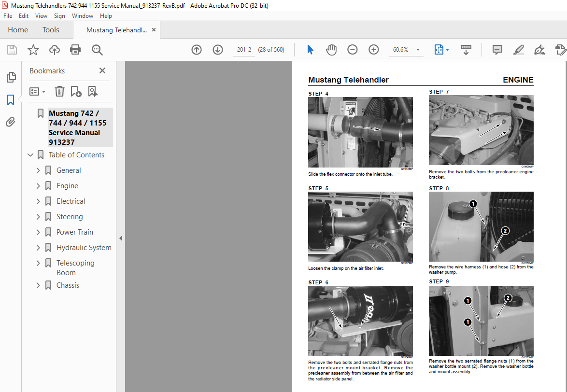Open the fill and sign tool

539,50
